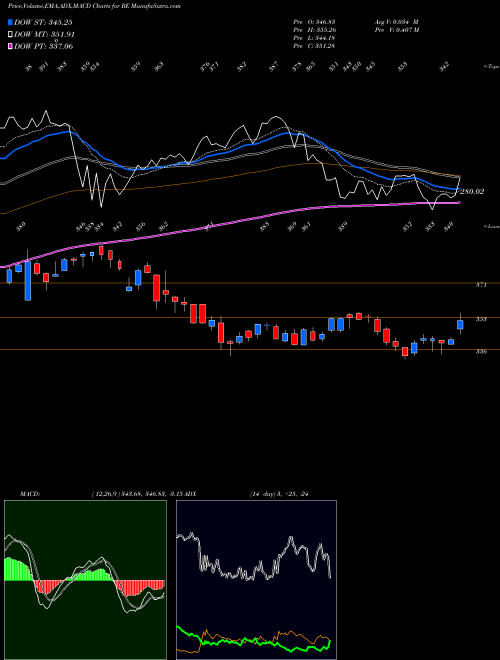The width and height of the screenshot is (500, 660).
Task: Select the 'DOW MT: 351.91' legend text
Action: click(45, 34)
